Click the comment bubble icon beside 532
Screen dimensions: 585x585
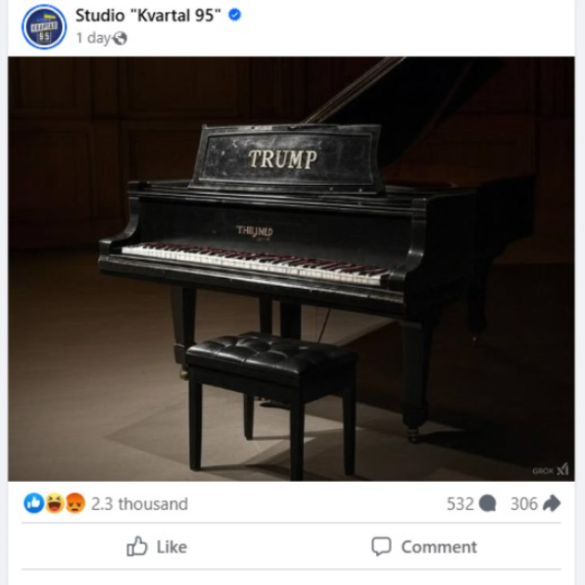488,504
